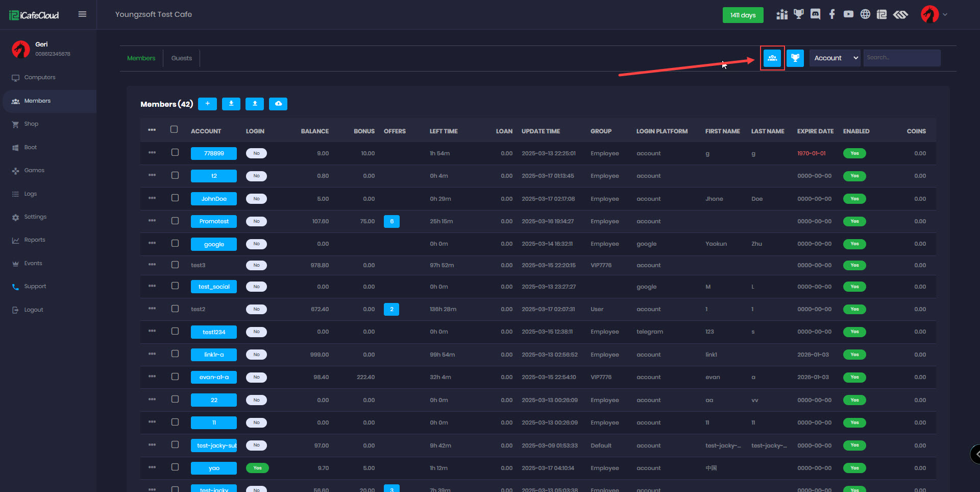Screen dimensions: 980x492
Task: Open the member groups icon button
Action: click(x=772, y=58)
